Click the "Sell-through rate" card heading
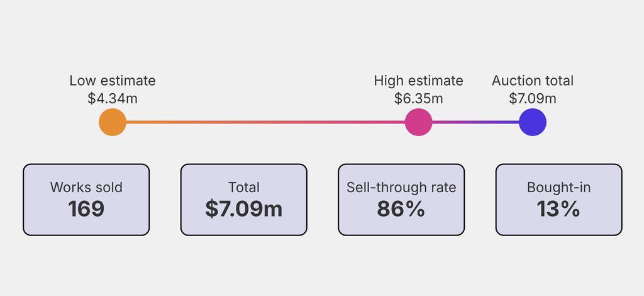This screenshot has height=296, width=644. [x=401, y=187]
